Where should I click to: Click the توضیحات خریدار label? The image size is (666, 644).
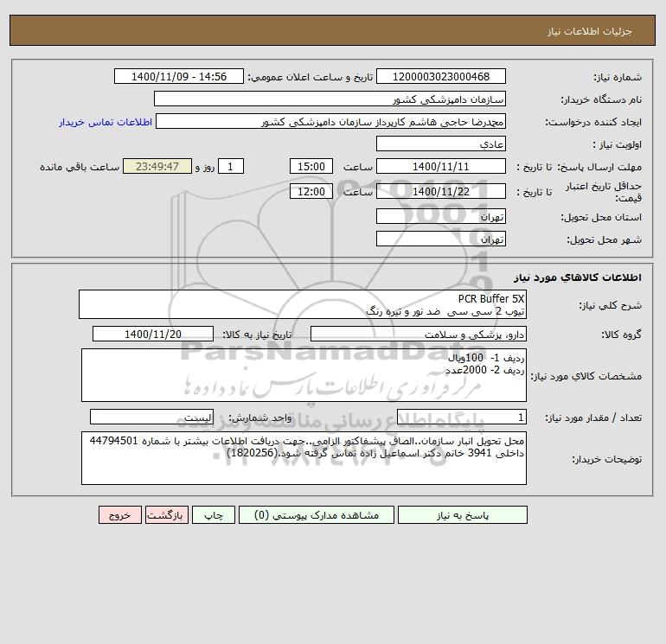[x=606, y=460]
